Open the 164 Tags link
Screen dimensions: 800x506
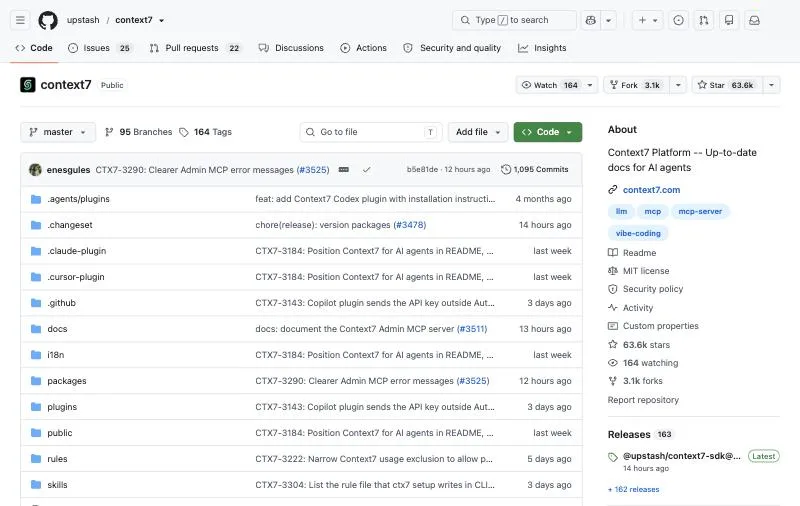(x=206, y=132)
